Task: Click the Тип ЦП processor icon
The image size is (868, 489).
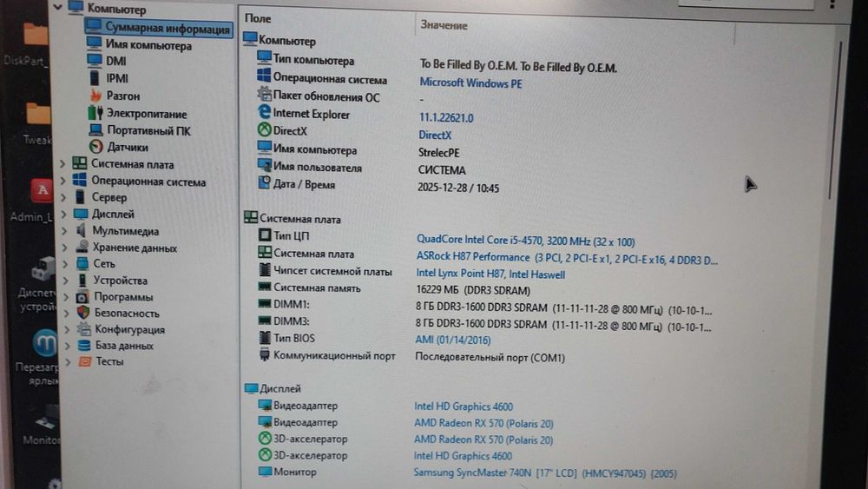Action: (x=265, y=235)
